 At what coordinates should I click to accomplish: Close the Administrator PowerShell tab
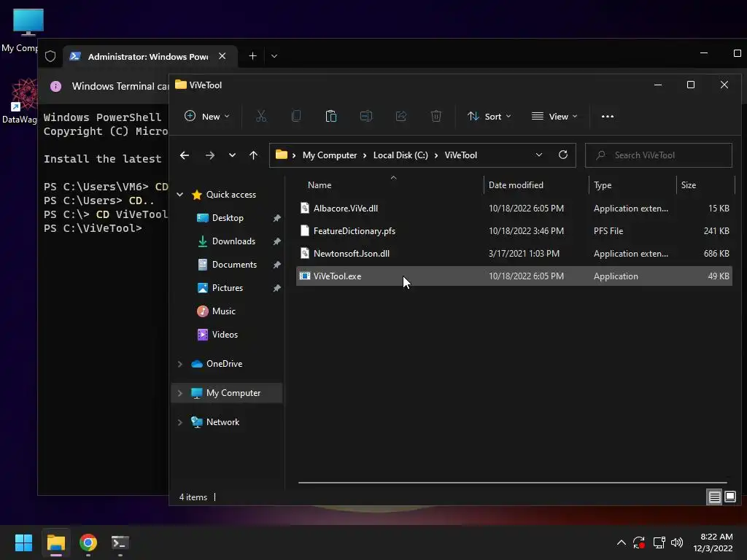click(222, 56)
